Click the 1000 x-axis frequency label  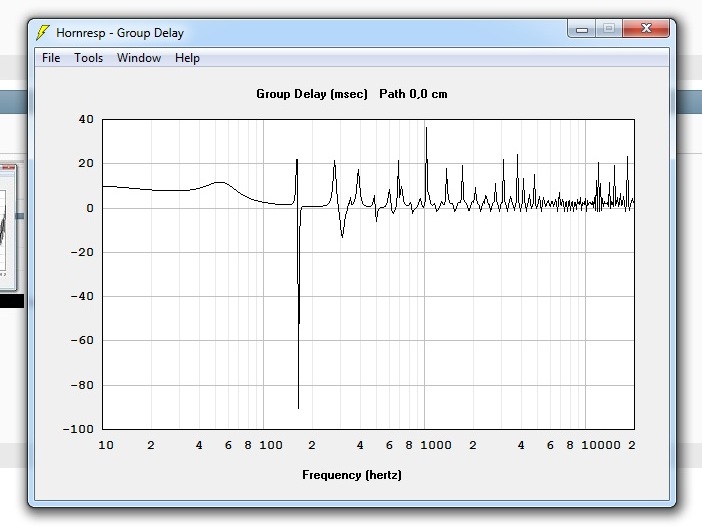click(x=436, y=445)
